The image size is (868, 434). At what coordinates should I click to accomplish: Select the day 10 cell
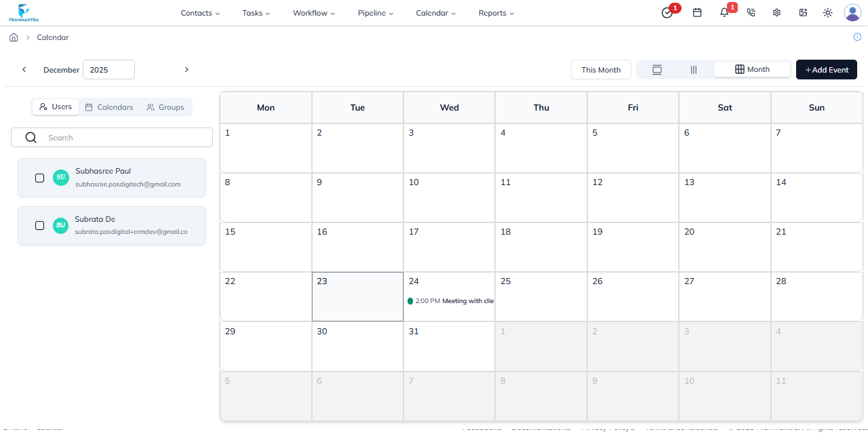click(449, 197)
